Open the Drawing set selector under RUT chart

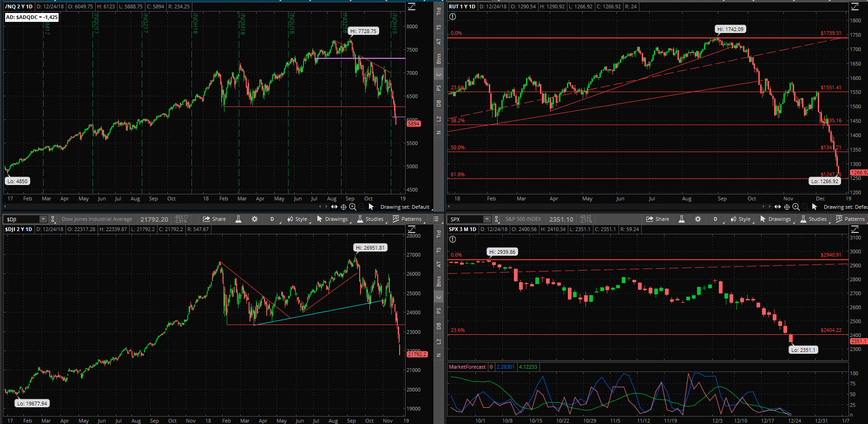[x=845, y=207]
